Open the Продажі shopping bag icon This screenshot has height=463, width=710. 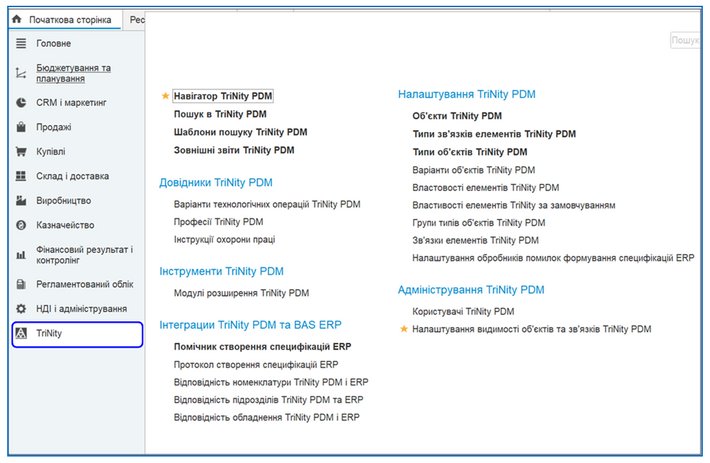21,127
